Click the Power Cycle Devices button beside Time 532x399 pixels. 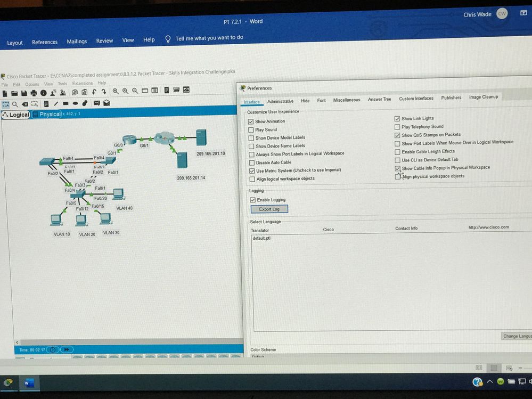(x=53, y=349)
